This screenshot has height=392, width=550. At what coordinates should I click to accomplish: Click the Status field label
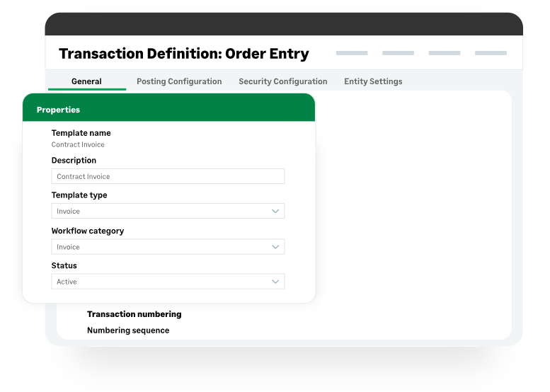(64, 266)
